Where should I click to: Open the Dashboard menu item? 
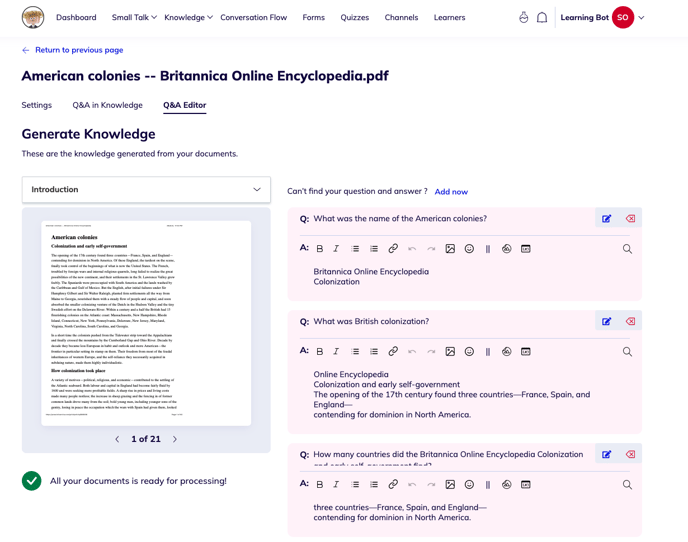[76, 18]
